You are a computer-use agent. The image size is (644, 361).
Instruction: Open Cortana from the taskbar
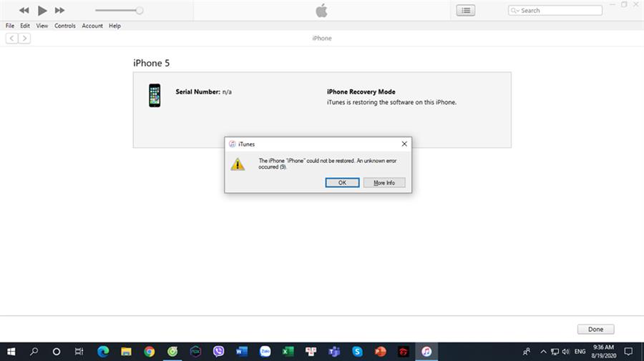57,352
